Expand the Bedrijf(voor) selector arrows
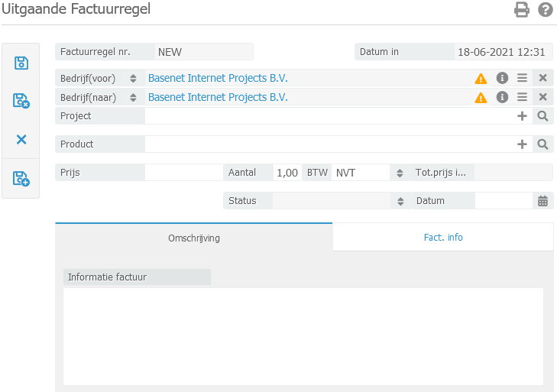This screenshot has height=392, width=557. tap(133, 78)
